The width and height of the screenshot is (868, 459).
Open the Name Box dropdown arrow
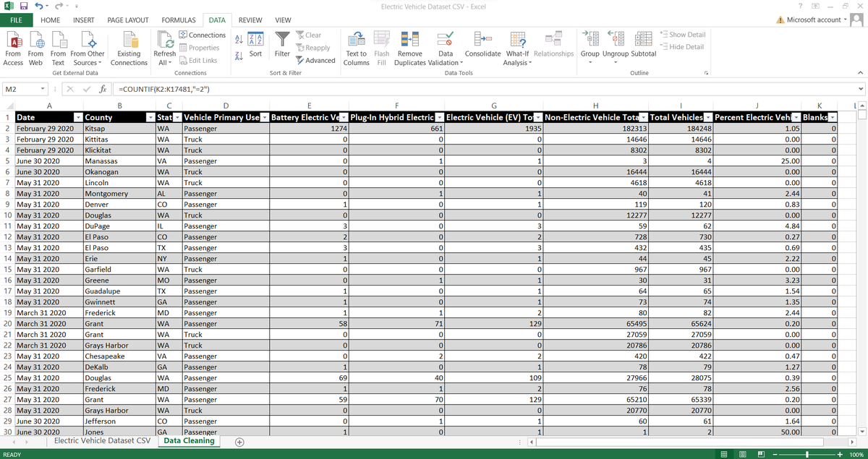[43, 89]
